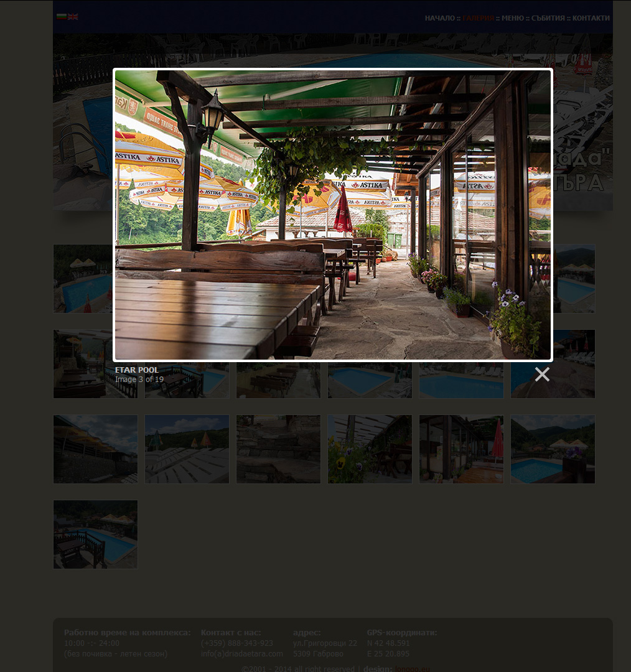Click the large terrace photo in the lightbox
Viewport: 631px width, 672px height.
tap(333, 215)
